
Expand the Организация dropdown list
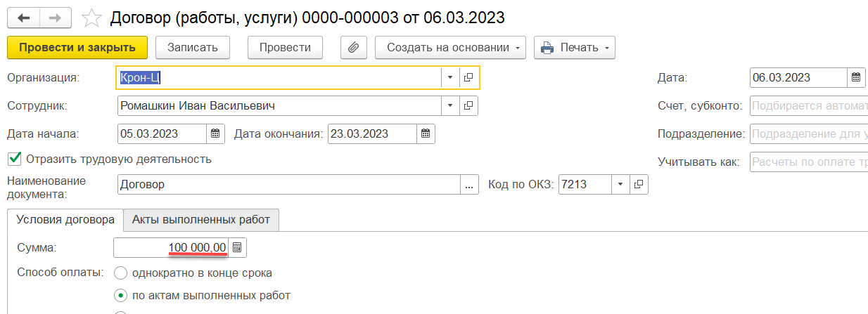(x=450, y=78)
